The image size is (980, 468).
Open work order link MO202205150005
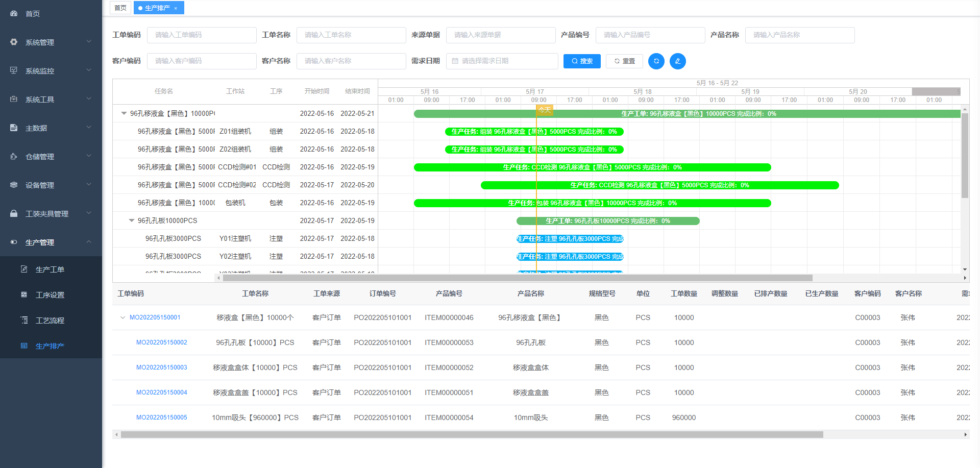click(162, 417)
